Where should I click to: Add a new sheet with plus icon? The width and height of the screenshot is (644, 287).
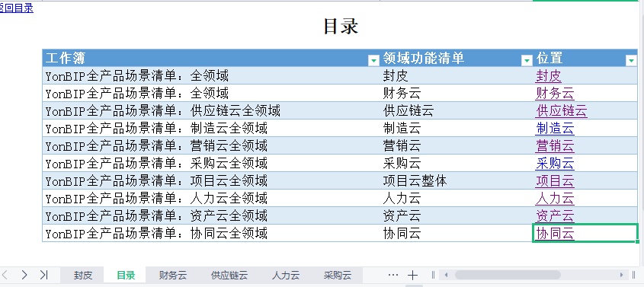[412, 275]
